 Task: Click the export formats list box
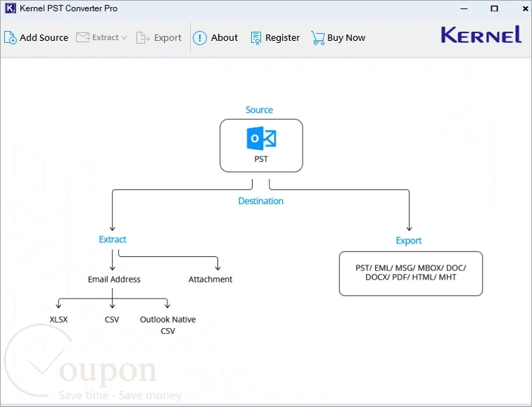click(411, 274)
